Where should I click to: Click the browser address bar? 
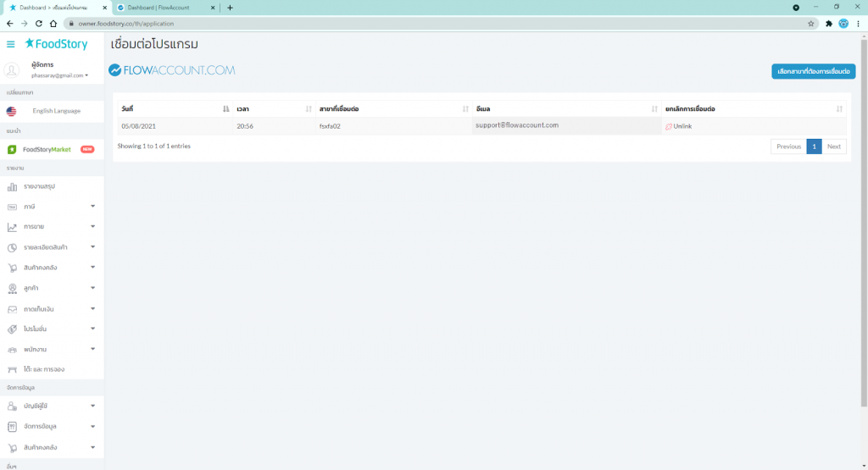(424, 24)
